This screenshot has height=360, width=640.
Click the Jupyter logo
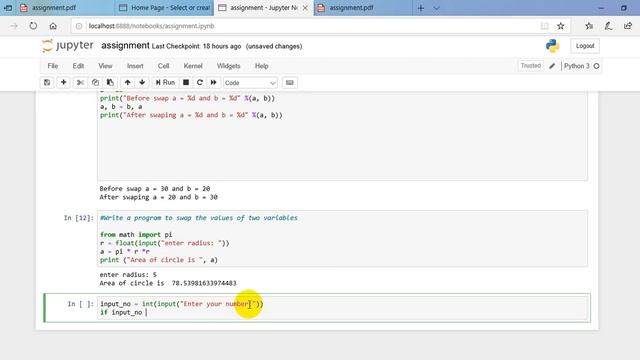click(x=67, y=46)
